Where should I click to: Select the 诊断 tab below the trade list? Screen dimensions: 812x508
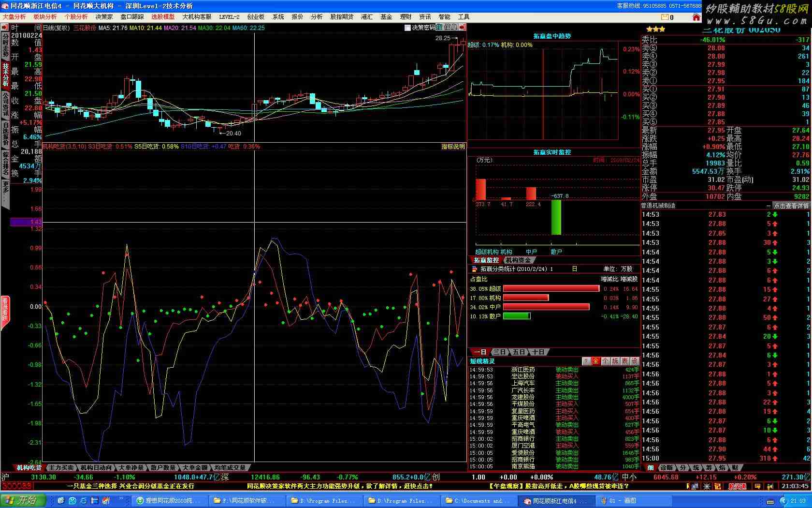(667, 468)
